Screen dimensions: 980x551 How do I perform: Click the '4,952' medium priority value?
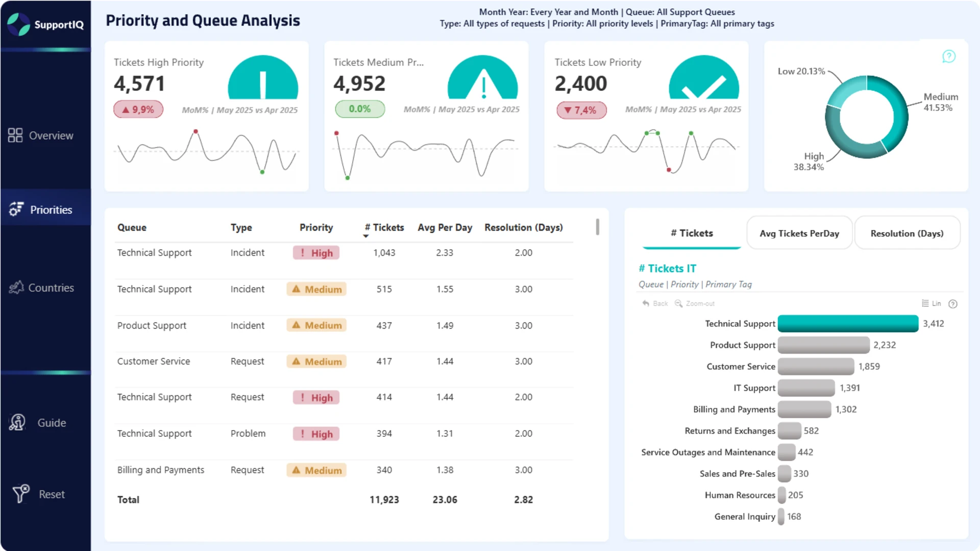click(x=359, y=84)
